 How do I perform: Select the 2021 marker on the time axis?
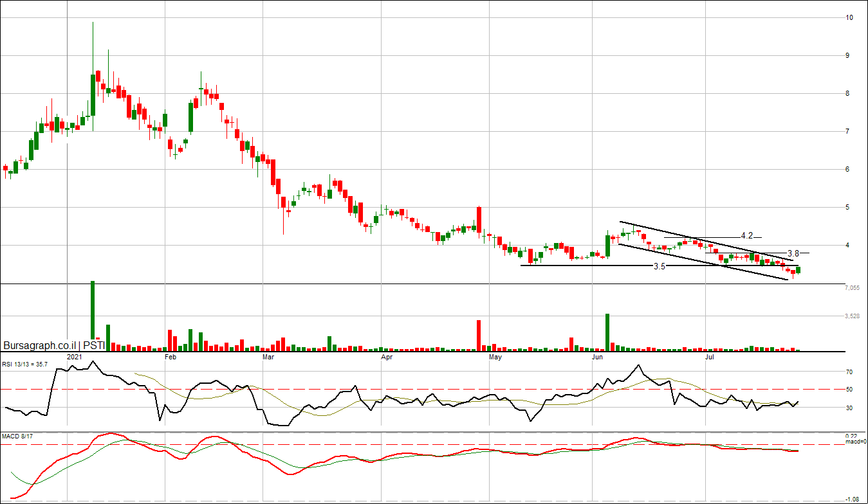point(75,356)
